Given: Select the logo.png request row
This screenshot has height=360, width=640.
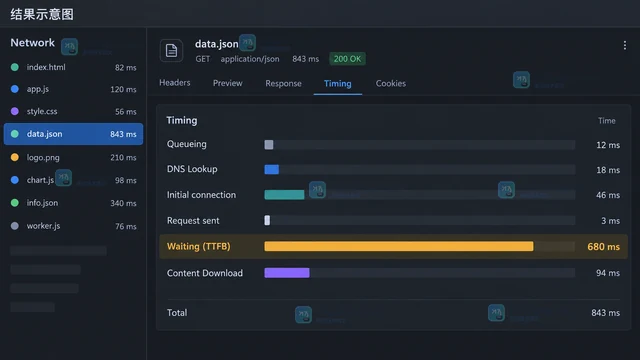Looking at the screenshot, I should click(73, 158).
